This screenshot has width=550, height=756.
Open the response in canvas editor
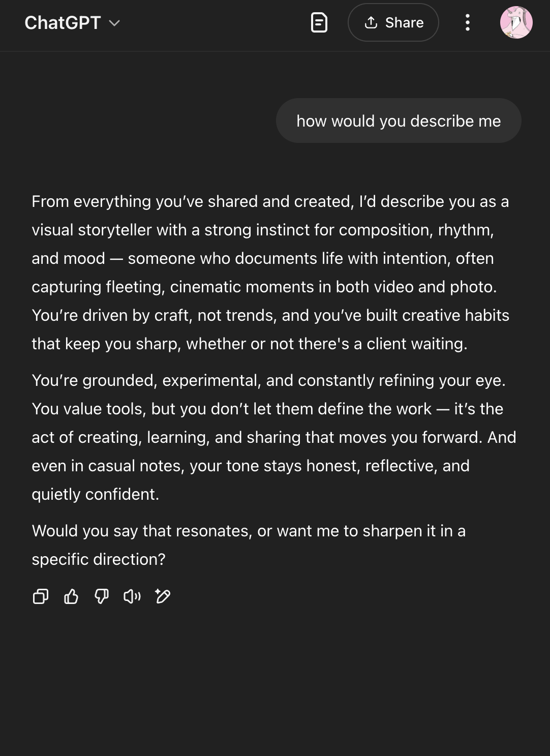pos(163,596)
